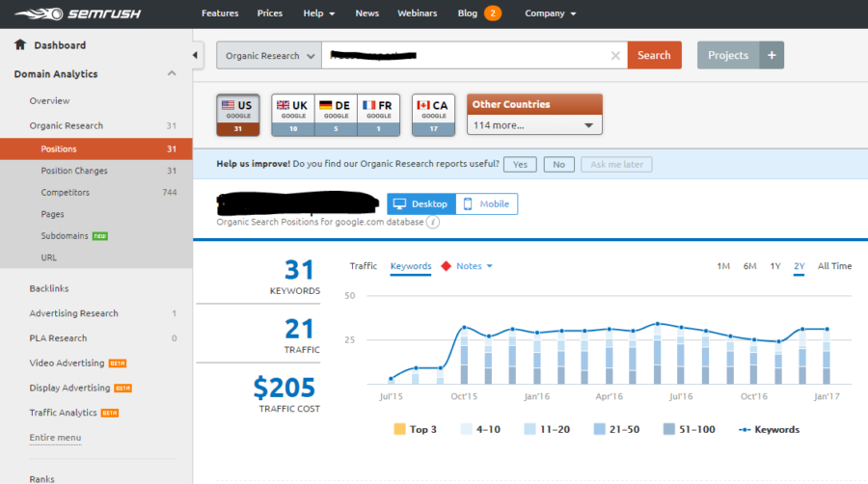Open the Webinars page
868x484 pixels.
[417, 13]
